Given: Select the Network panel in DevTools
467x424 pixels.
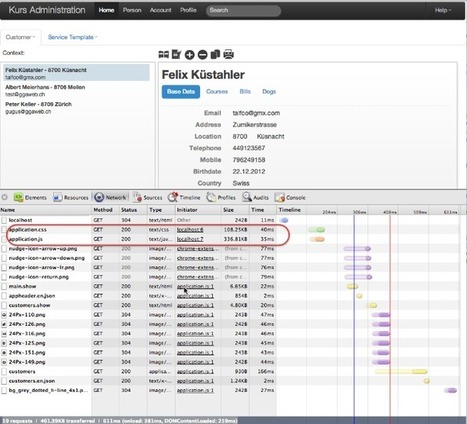Looking at the screenshot, I should point(110,197).
